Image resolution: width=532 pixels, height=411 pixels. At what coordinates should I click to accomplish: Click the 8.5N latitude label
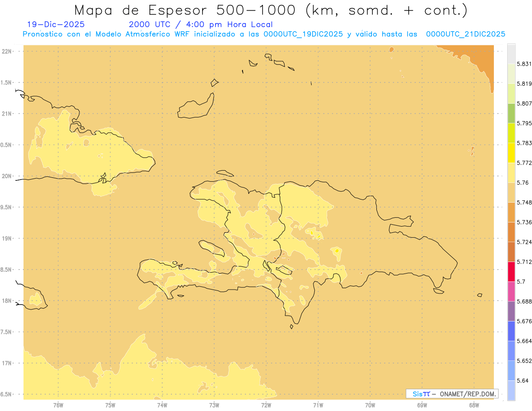pos(6,270)
